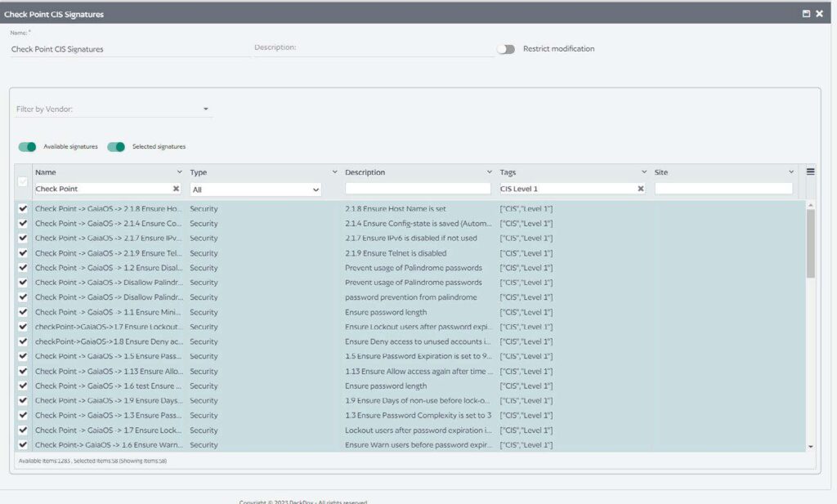Screen dimensions: 837x504
Task: Enable the Restrict modification toggle
Action: coord(508,48)
